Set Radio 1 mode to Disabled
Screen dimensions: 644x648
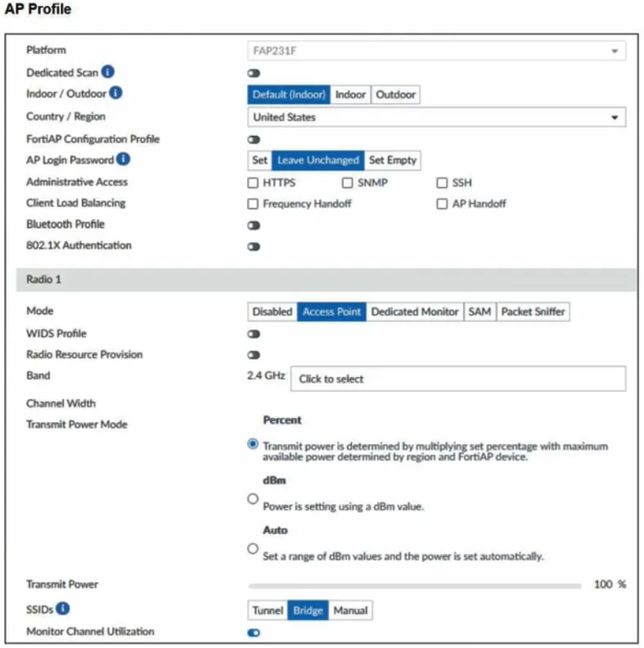click(x=272, y=312)
